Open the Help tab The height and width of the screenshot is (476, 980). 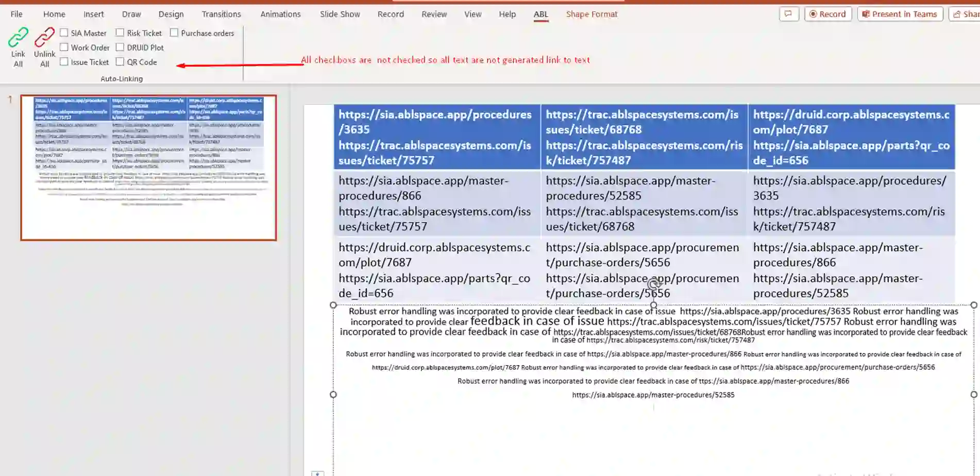(507, 14)
